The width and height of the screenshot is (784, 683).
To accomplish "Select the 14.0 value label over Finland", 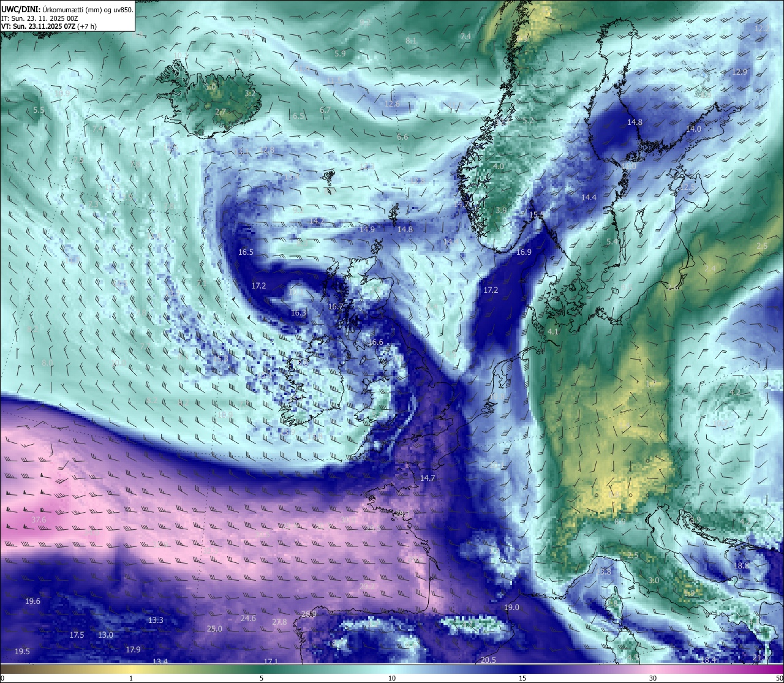I will [693, 129].
